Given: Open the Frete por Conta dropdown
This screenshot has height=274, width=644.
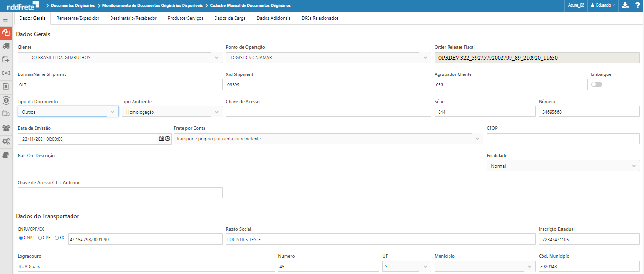Looking at the screenshot, I should click(x=328, y=139).
